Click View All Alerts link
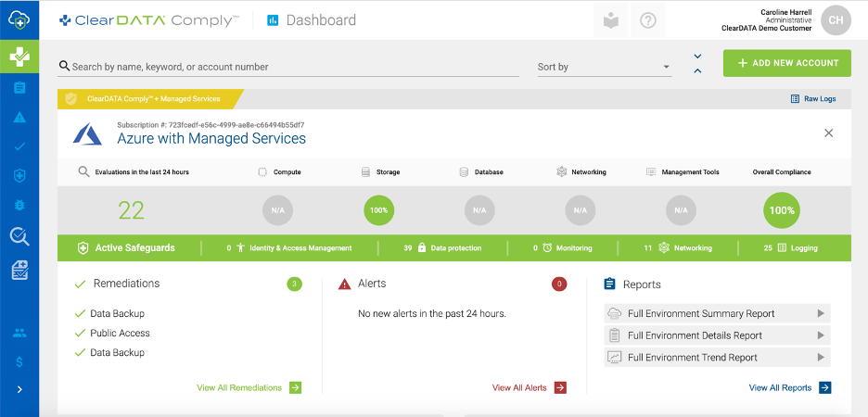The width and height of the screenshot is (868, 417). pos(519,387)
